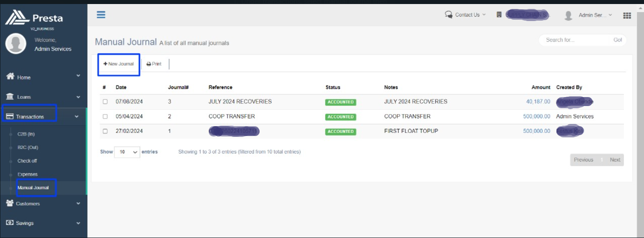
Task: Select the COOP TRANSFER row checkbox
Action: coord(105,117)
